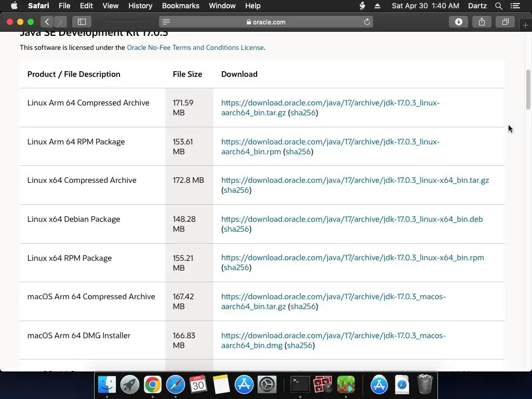This screenshot has height=399, width=532.
Task: Open the Apple menu
Action: pos(14,6)
